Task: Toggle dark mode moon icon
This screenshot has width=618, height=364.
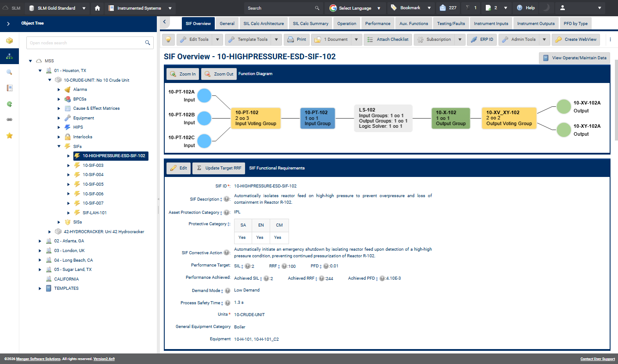Action: click(x=546, y=8)
